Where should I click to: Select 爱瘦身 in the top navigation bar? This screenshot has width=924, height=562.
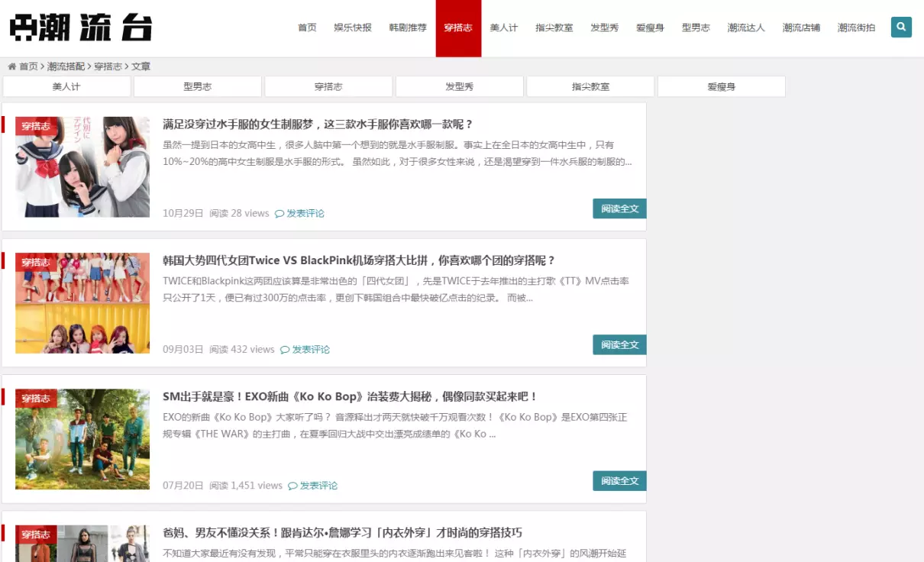pos(650,27)
